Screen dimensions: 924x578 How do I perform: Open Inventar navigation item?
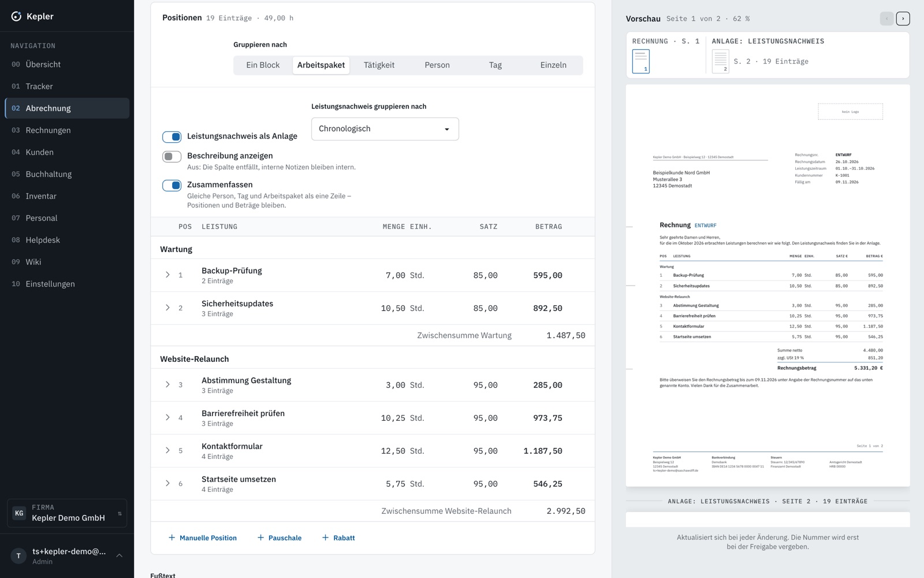pos(67,196)
